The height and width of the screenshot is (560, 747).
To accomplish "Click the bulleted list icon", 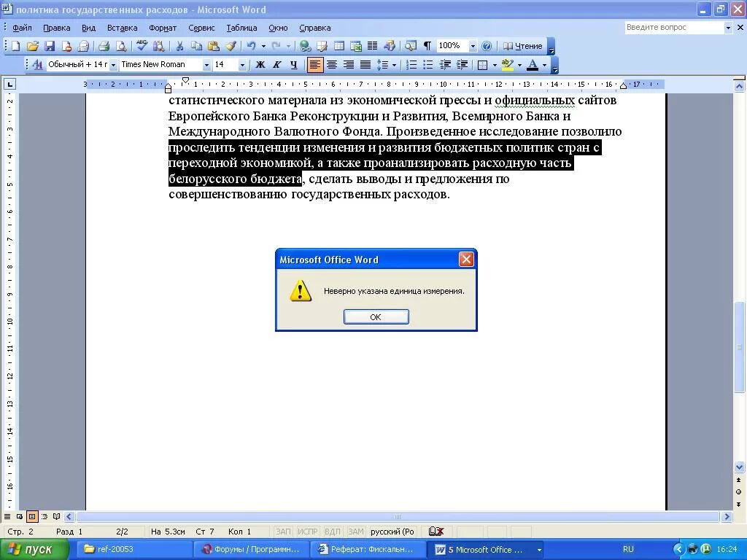I will coord(427,64).
